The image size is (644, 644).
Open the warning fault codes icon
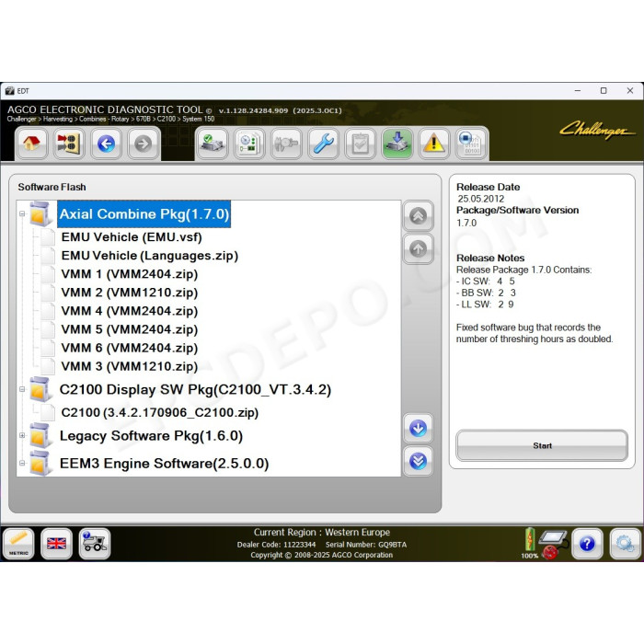point(434,144)
